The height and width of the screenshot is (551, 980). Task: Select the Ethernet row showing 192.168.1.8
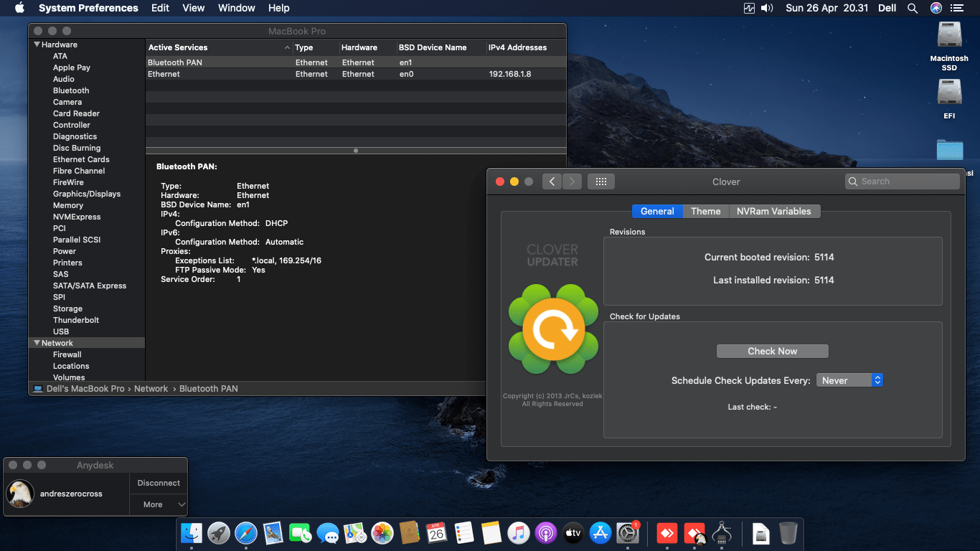tap(356, 74)
